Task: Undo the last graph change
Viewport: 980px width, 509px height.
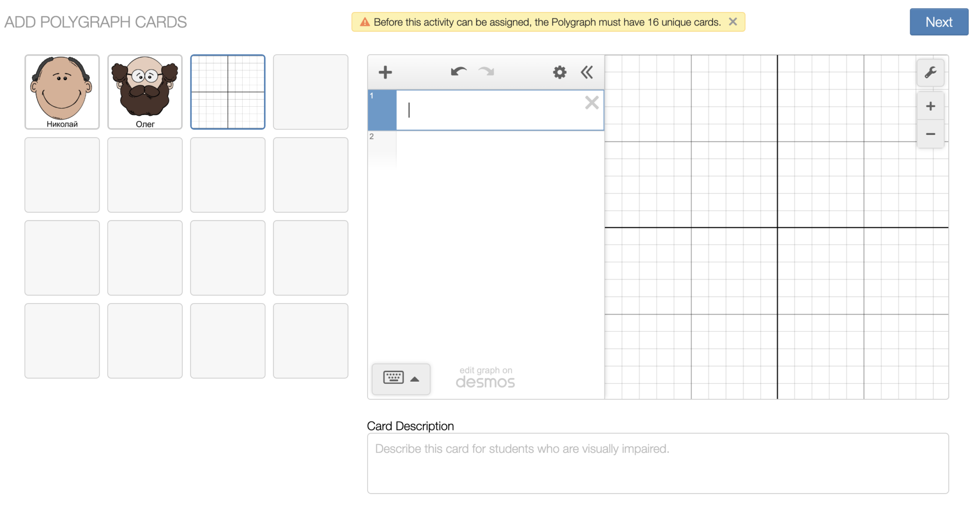Action: [457, 72]
